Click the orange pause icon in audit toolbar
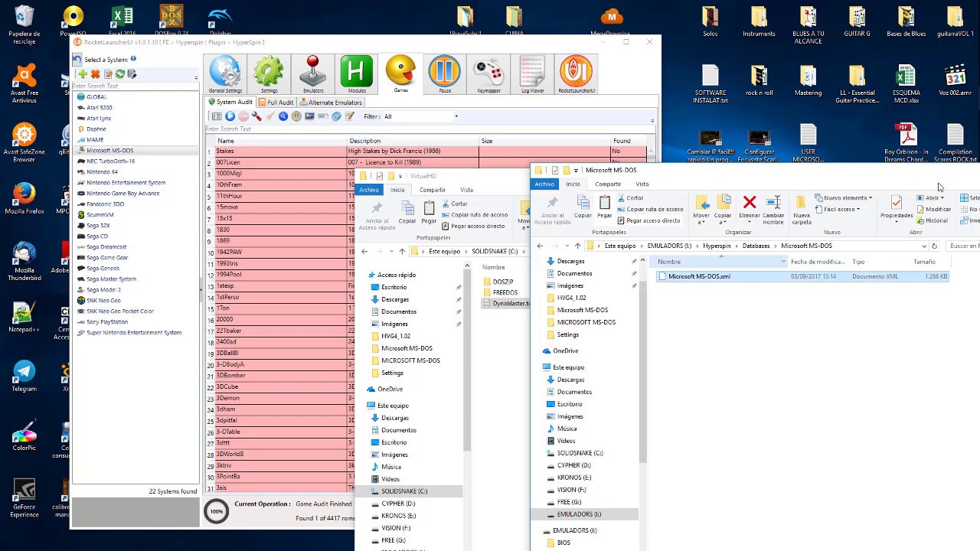The height and width of the screenshot is (551, 980). [296, 116]
